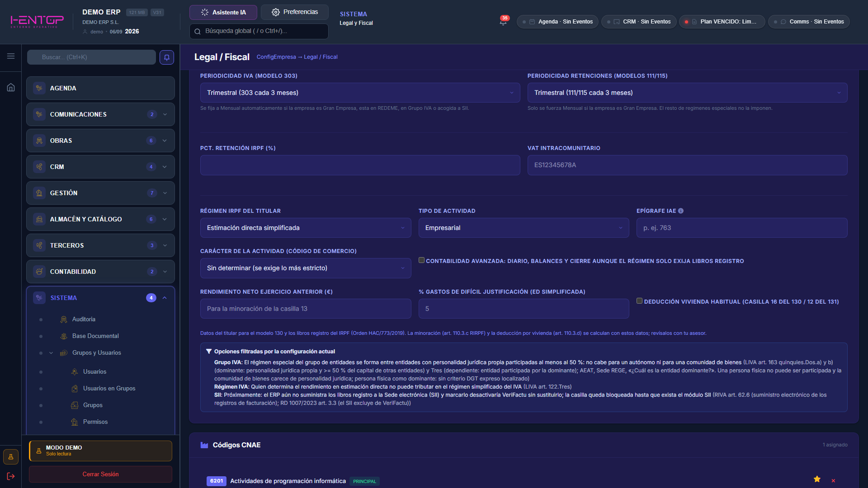Open Asistente IA
This screenshot has width=868, height=488.
click(x=223, y=12)
